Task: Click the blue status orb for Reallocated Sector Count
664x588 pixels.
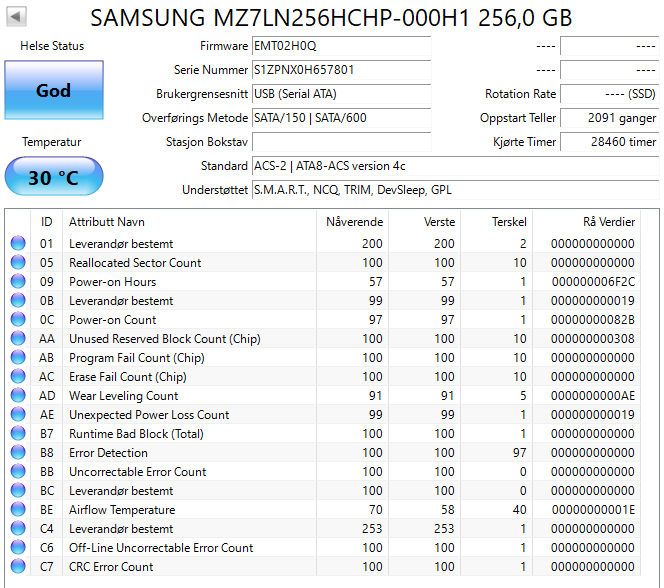Action: 18,262
